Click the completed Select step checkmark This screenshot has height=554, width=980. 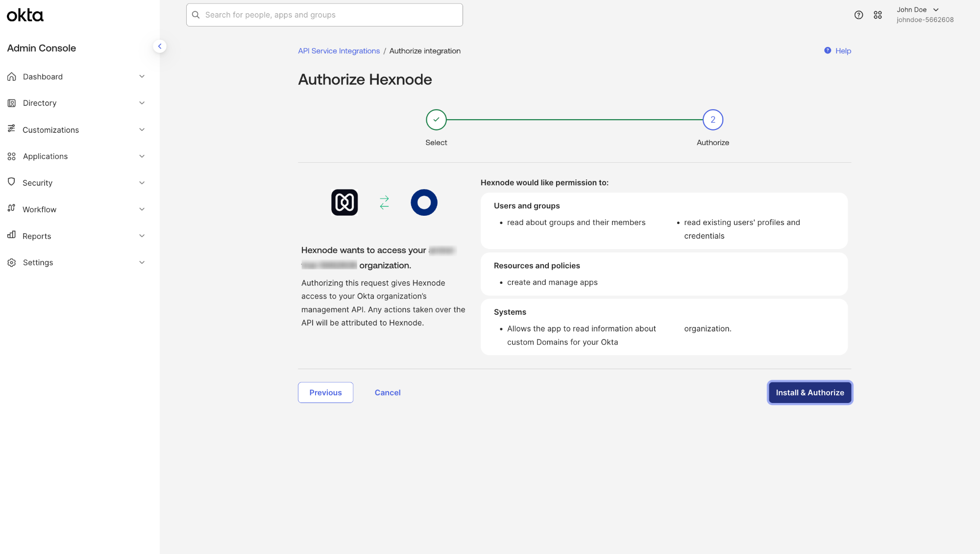(436, 120)
